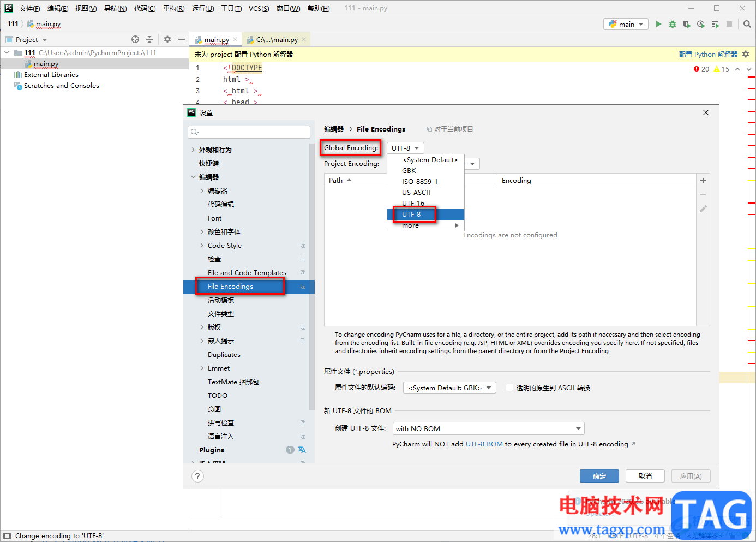Open the with NO BOM dropdown
756x542 pixels.
tap(488, 428)
